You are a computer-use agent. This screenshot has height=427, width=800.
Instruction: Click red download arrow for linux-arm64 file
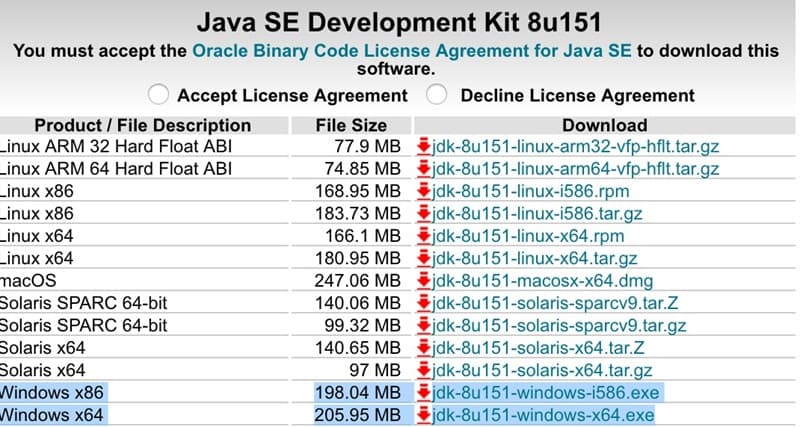423,169
